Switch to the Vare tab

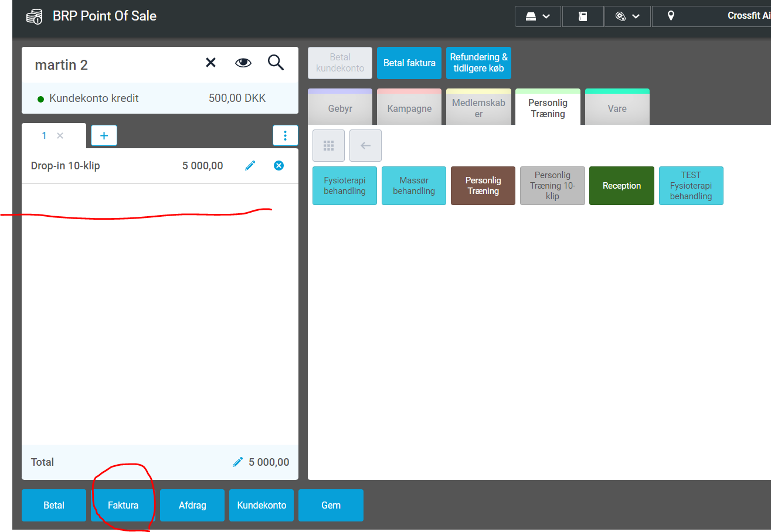coord(617,107)
